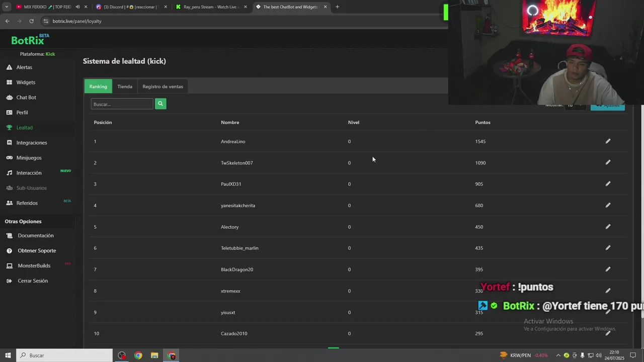Mute the MIX FERXXO tab audio icon

coord(77,7)
